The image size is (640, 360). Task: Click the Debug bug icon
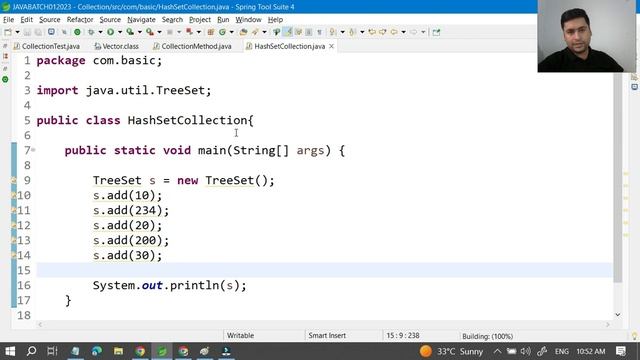(91, 32)
